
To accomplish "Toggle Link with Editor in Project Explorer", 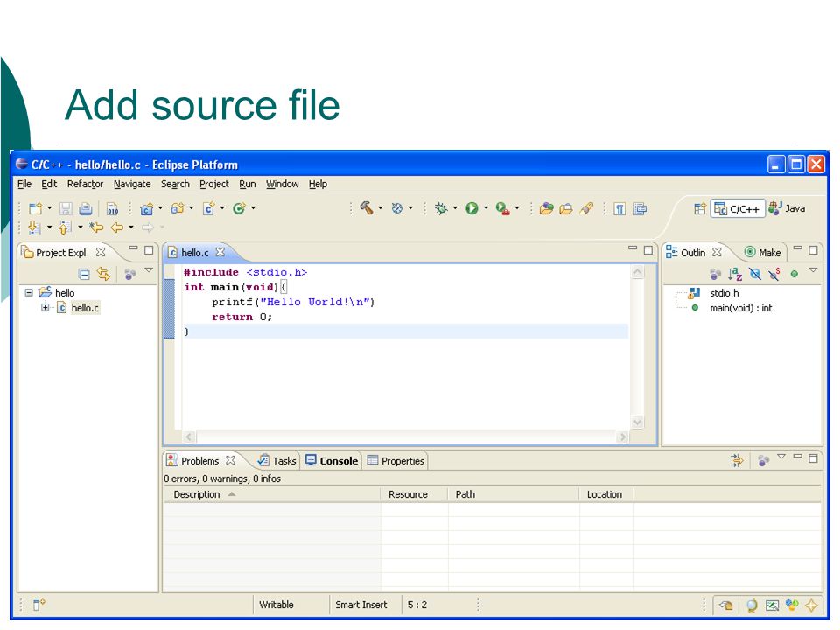I will point(103,274).
